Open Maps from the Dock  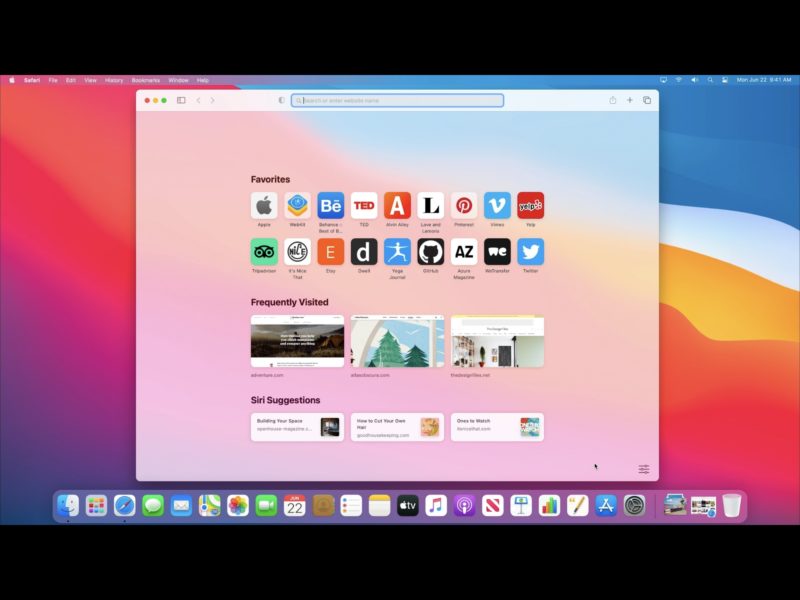click(210, 506)
